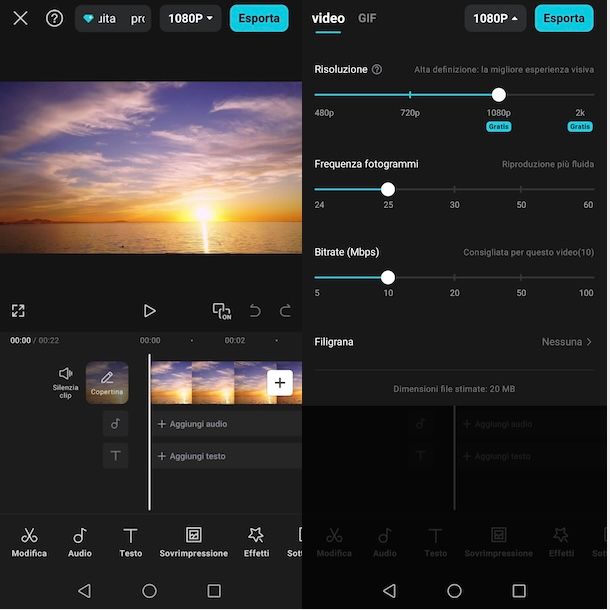Click the Bitrate slider handle at 10
Viewport: 610px width, 610px height.
click(388, 277)
